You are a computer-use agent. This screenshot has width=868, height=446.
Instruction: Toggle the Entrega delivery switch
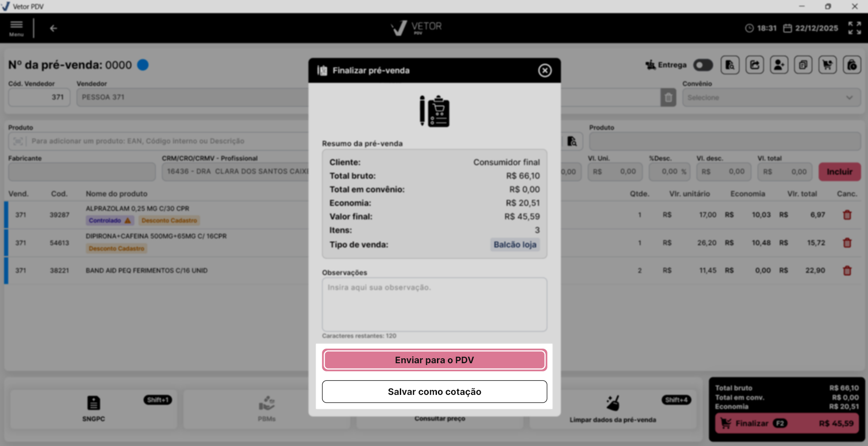[703, 65]
